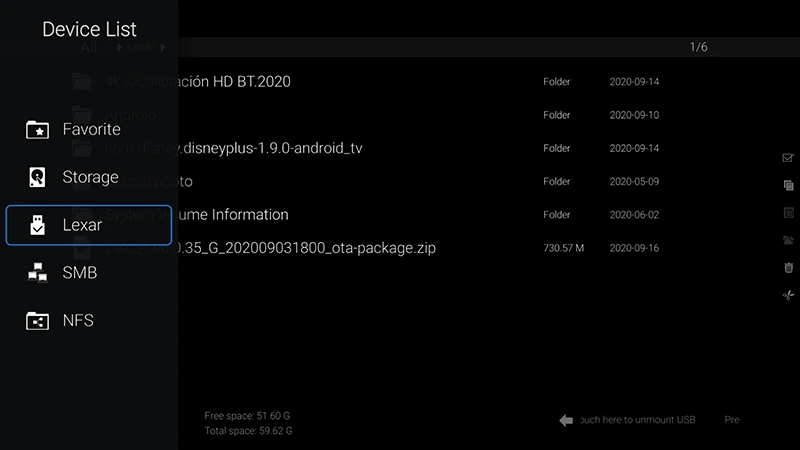Choose the Lexar USB device
Image resolution: width=800 pixels, height=450 pixels.
pos(89,225)
